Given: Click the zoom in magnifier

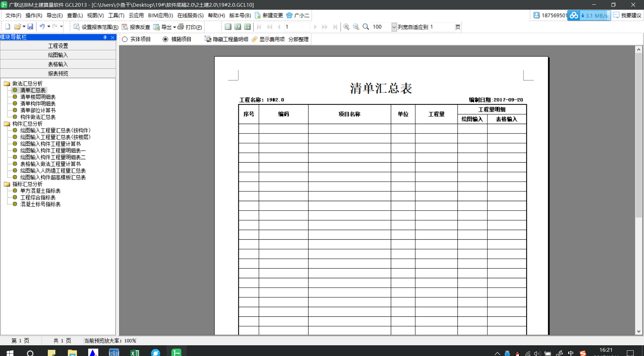Looking at the screenshot, I should point(346,27).
